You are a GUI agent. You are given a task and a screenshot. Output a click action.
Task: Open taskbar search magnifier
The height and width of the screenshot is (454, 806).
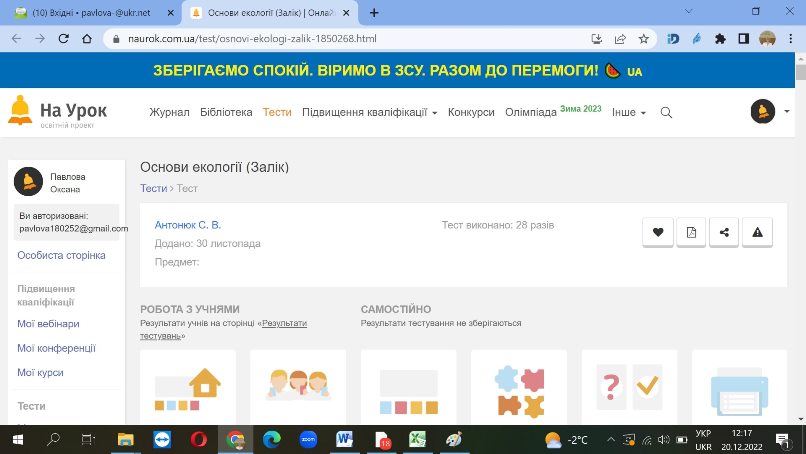[x=53, y=440]
